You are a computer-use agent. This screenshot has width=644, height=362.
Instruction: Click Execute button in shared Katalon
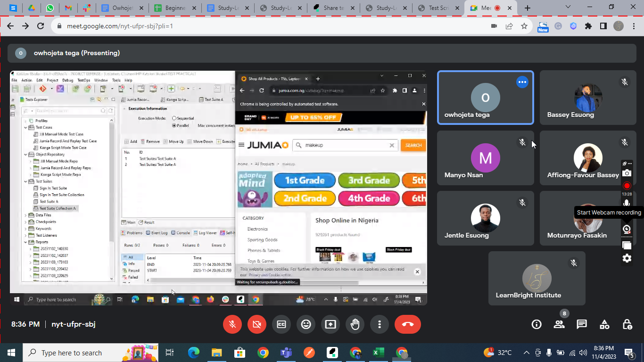click(x=226, y=141)
